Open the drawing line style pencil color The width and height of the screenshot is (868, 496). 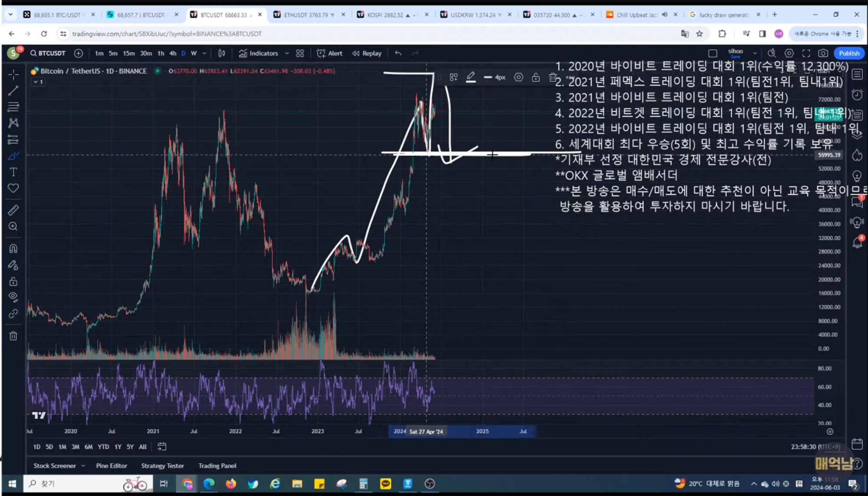[471, 77]
